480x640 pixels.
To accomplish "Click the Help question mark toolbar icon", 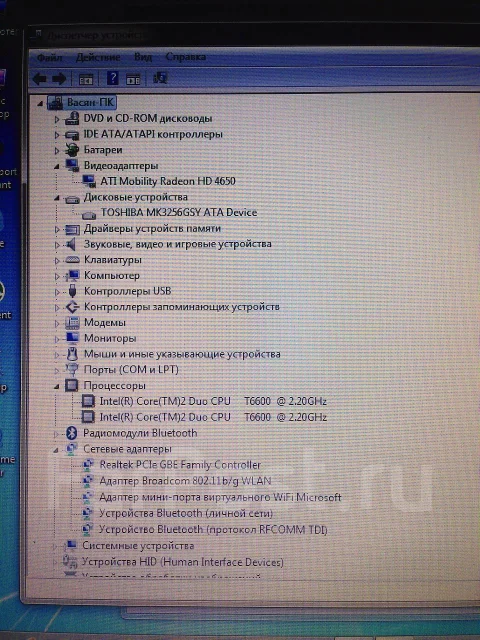I will click(112, 78).
